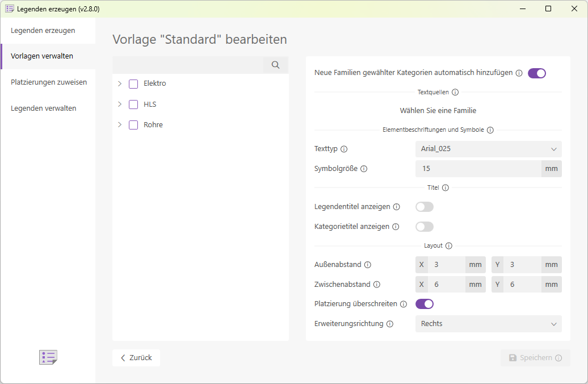Image resolution: width=588 pixels, height=384 pixels.
Task: Click the Speichern button
Action: [534, 357]
